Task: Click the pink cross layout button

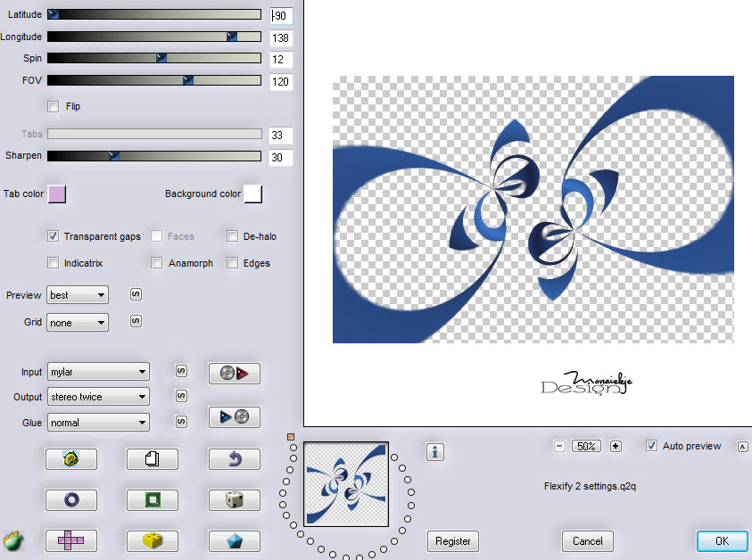Action: coord(71,540)
